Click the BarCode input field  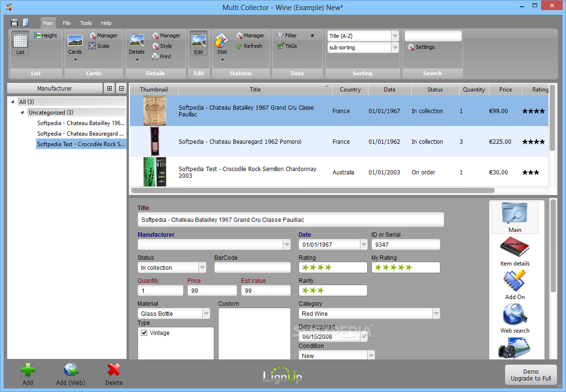252,267
